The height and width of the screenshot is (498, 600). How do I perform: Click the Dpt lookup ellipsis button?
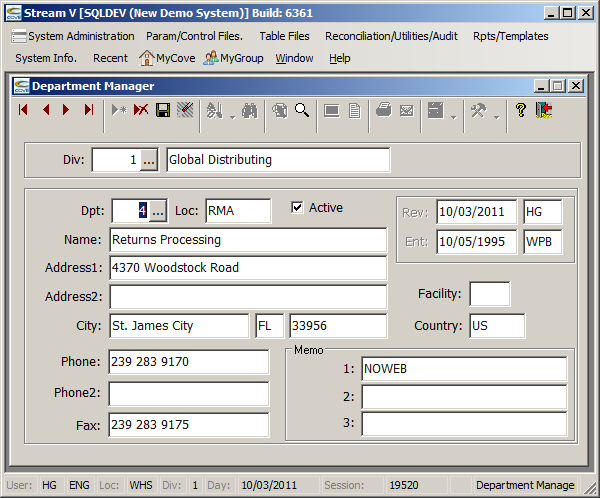[158, 211]
